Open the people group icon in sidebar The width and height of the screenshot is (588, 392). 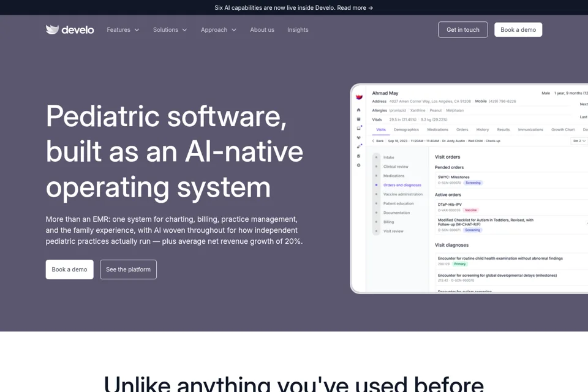pyautogui.click(x=358, y=137)
